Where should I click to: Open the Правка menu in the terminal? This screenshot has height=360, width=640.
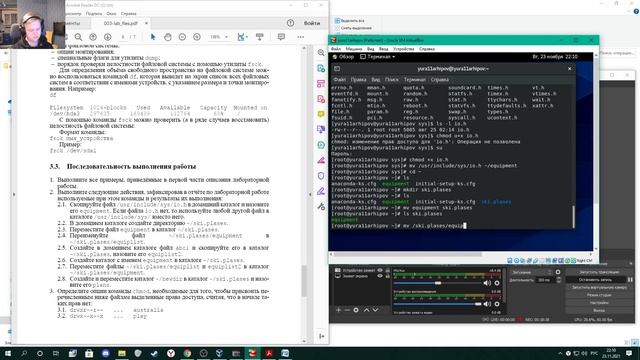pos(358,80)
